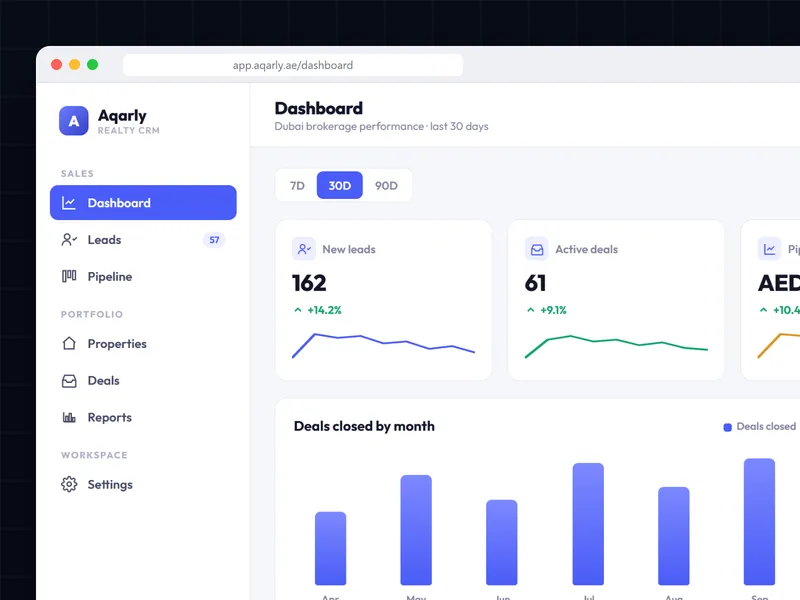The width and height of the screenshot is (800, 600).
Task: Select the 90D time range tab
Action: 386,185
